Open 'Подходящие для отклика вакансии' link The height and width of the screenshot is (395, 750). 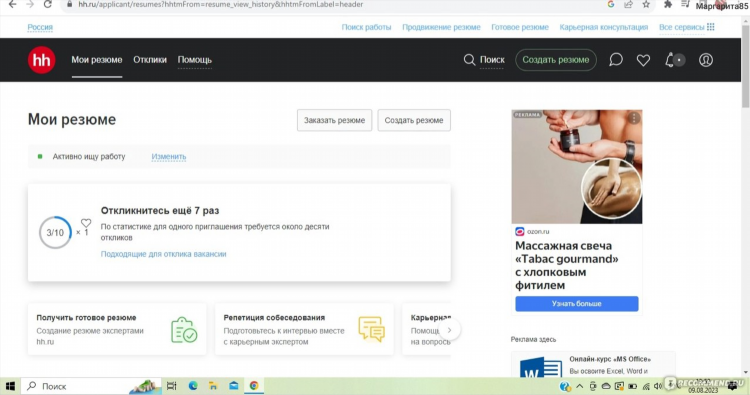pos(164,254)
